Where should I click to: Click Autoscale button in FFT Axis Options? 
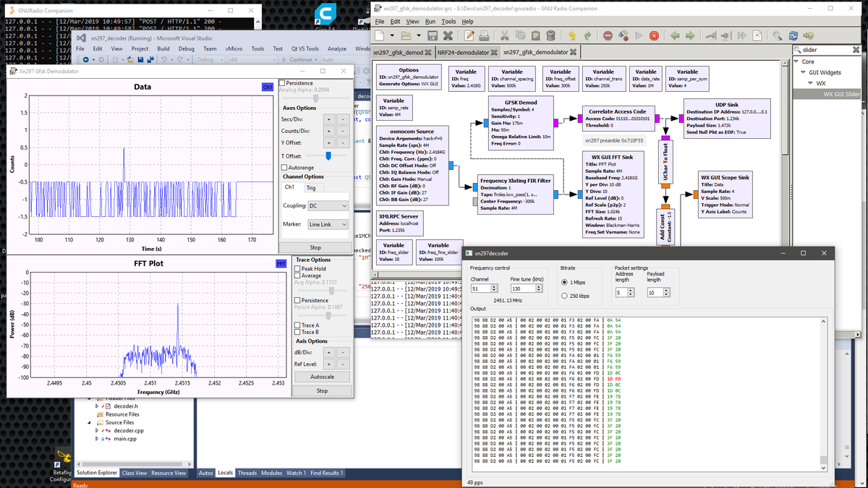322,377
